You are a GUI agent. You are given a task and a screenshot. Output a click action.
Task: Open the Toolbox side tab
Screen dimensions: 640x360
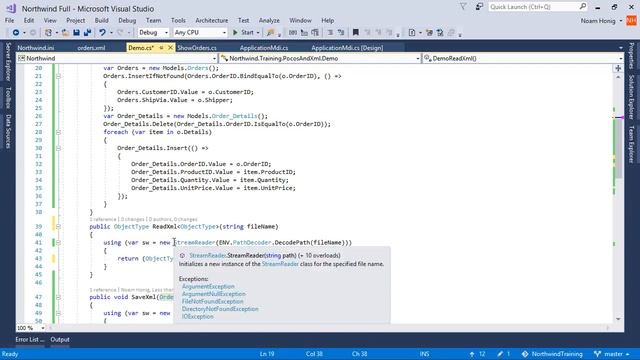pos(8,98)
